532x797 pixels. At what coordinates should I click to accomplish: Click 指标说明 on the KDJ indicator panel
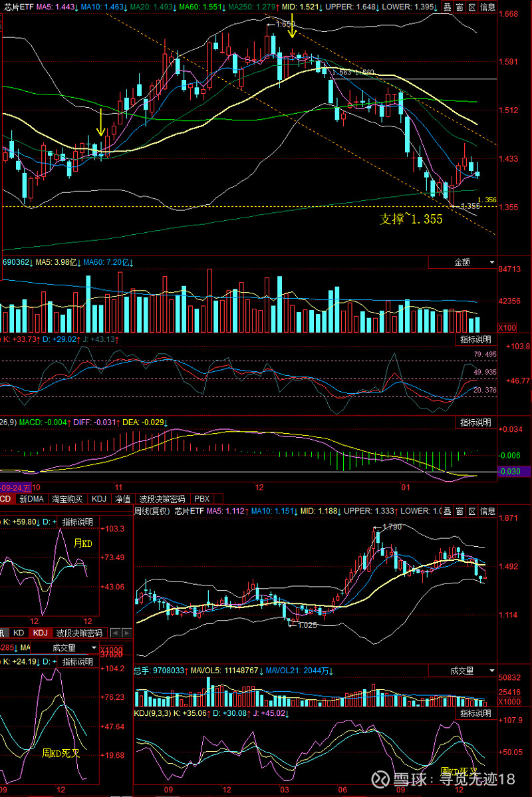point(477,339)
